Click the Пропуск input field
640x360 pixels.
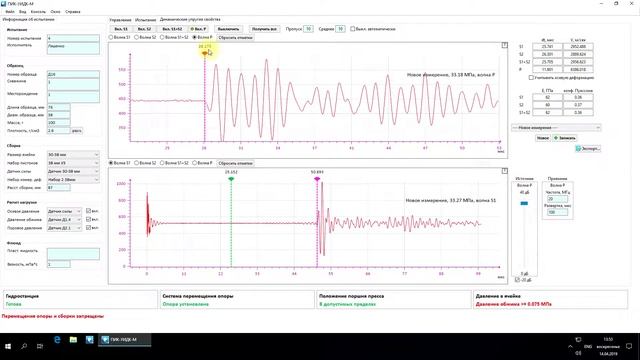308,29
